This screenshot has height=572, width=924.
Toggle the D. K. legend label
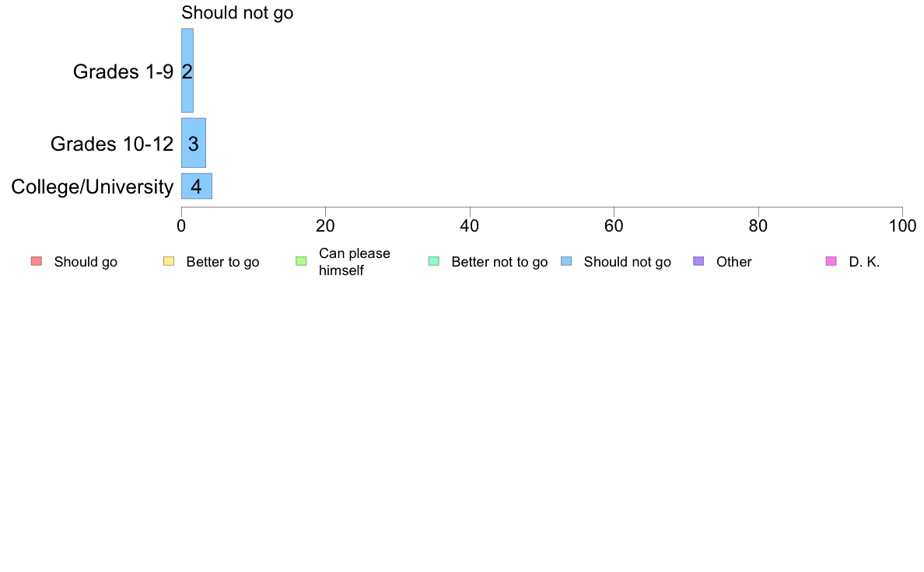click(864, 262)
